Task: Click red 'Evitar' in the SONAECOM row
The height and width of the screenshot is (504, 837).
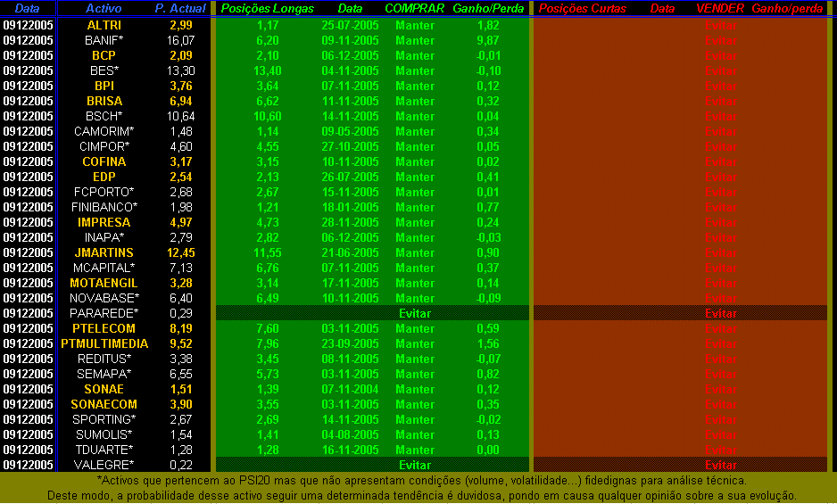Action: tap(721, 404)
